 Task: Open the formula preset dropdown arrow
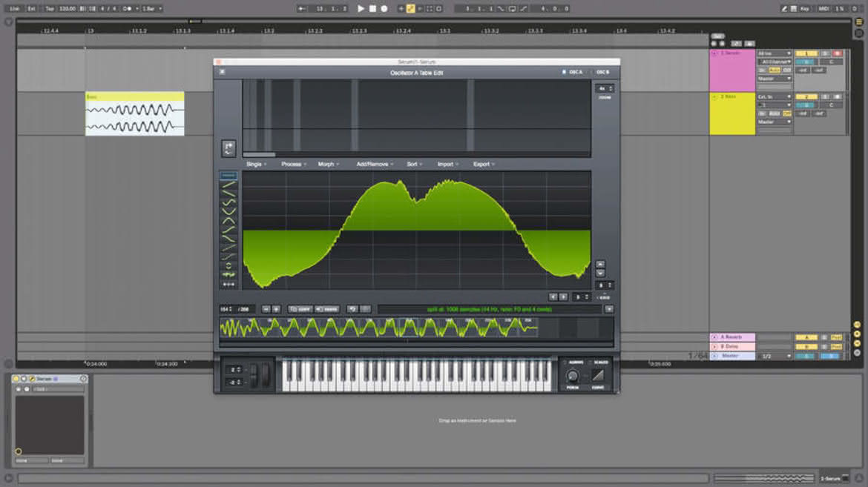click(609, 309)
